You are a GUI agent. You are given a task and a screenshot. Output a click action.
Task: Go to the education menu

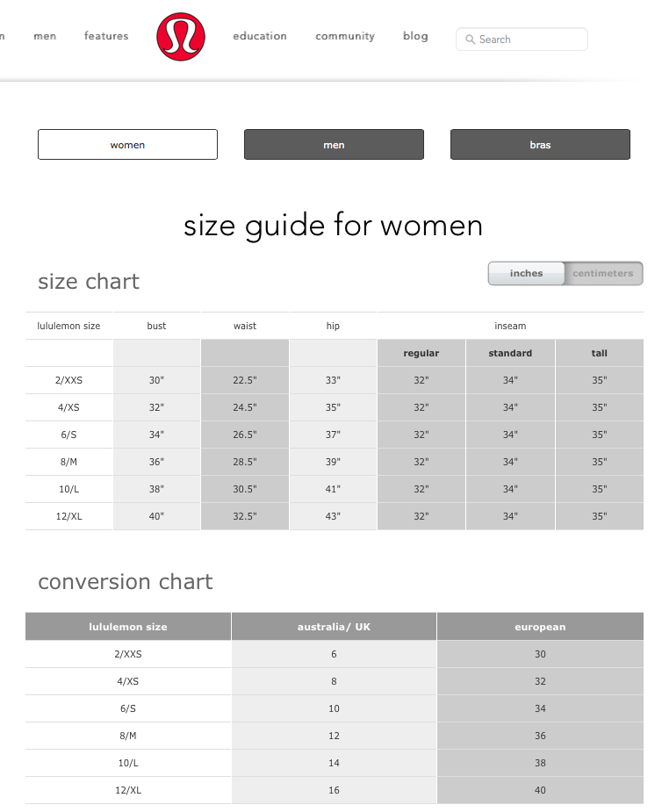click(260, 36)
